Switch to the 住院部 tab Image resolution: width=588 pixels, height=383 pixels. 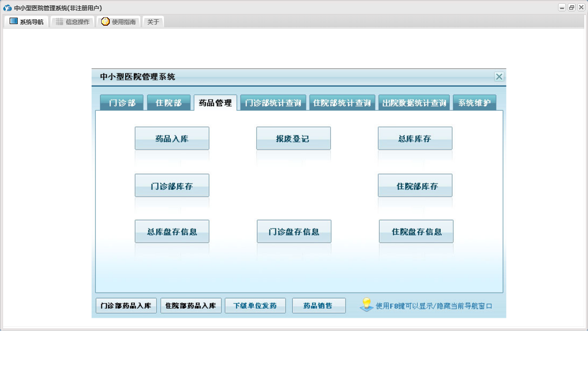168,103
